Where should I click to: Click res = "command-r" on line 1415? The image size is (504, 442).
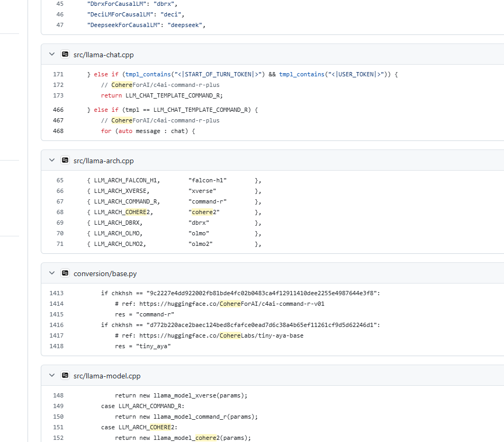coord(145,314)
